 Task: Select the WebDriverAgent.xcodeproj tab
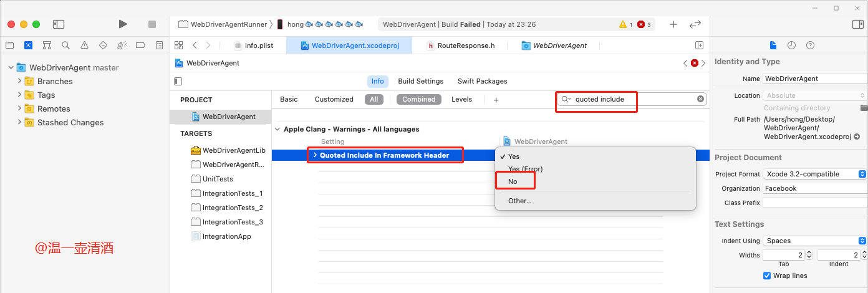[x=349, y=46]
